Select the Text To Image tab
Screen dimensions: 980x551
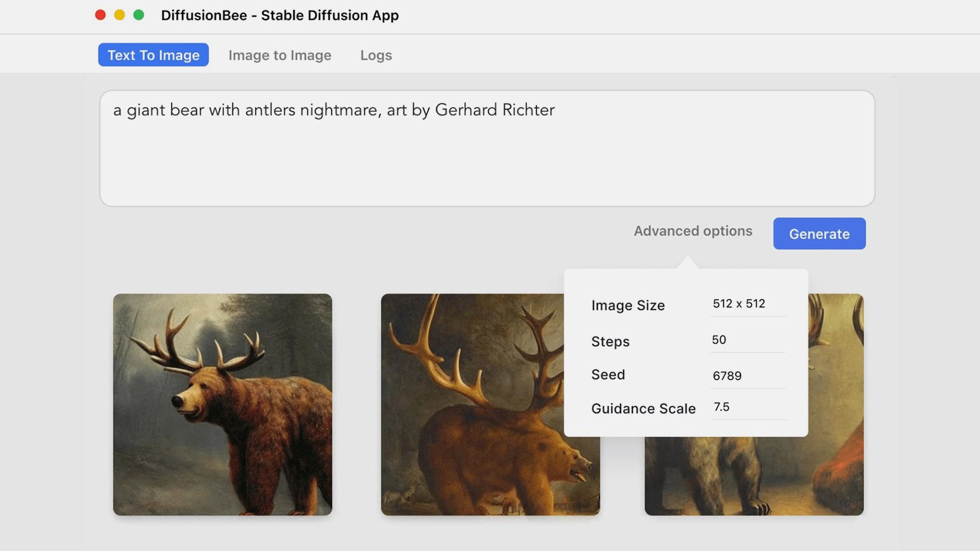tap(153, 55)
